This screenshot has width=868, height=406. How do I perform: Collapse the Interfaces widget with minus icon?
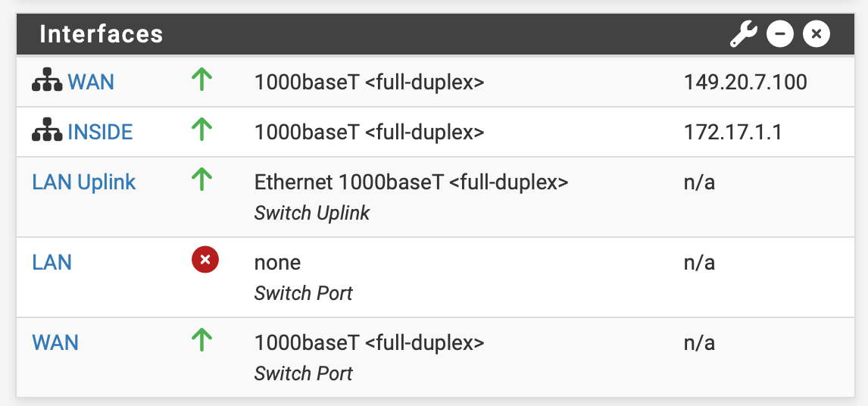click(x=779, y=34)
